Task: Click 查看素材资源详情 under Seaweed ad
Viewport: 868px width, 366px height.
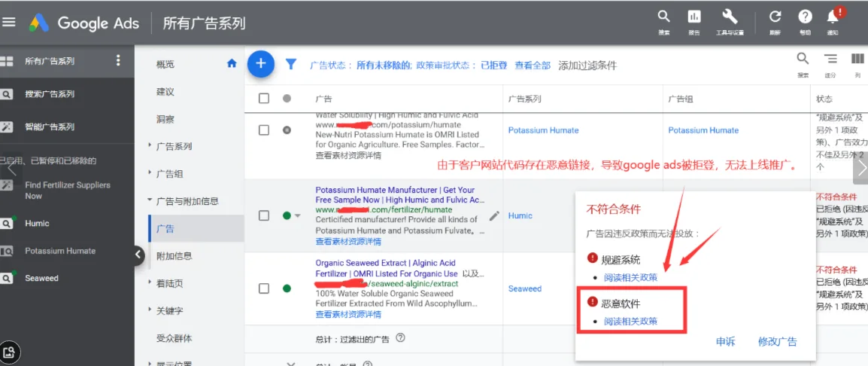Action: point(348,315)
